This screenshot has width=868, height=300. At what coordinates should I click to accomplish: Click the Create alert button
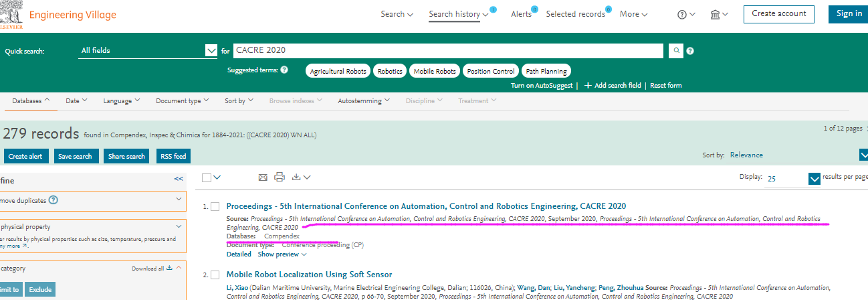click(25, 156)
